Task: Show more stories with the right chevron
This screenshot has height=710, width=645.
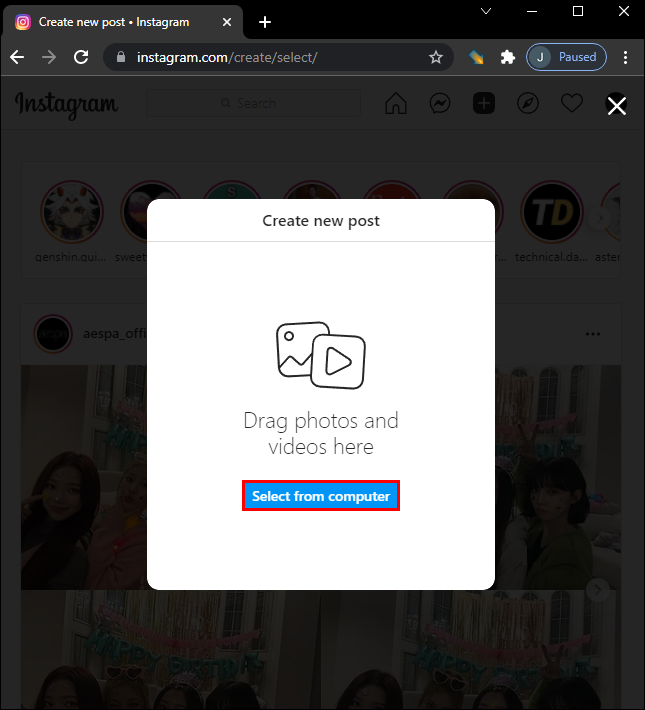Action: point(599,218)
